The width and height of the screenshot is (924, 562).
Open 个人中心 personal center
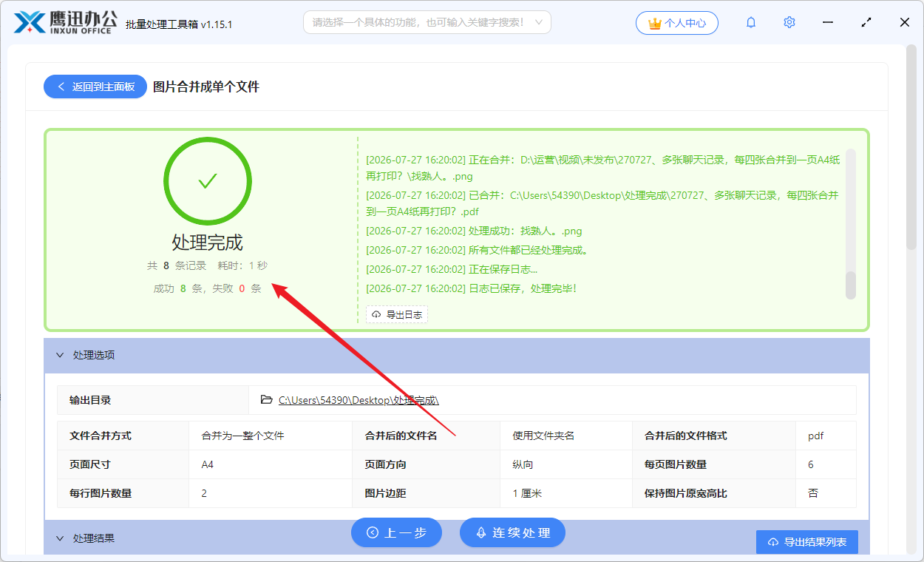676,23
